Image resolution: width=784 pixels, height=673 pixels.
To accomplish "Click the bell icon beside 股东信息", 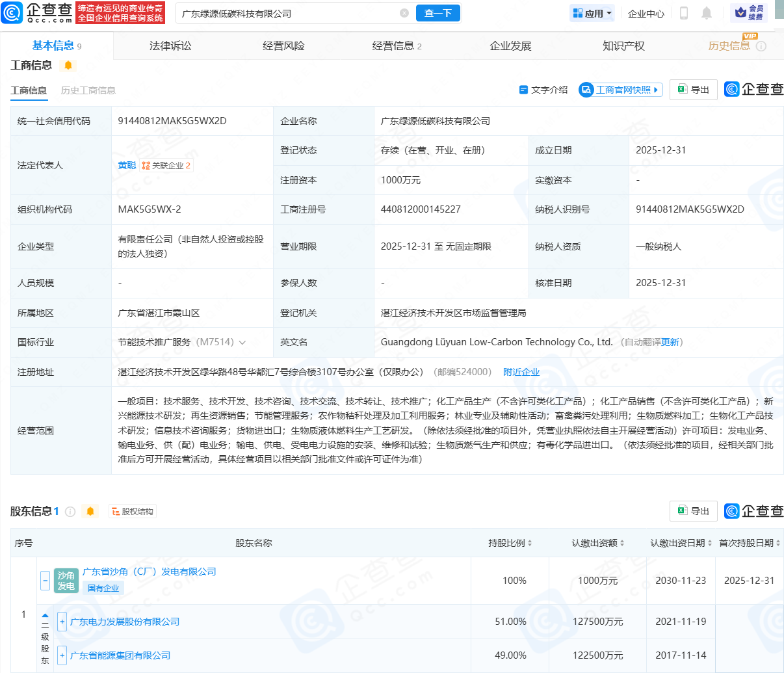I will click(90, 512).
